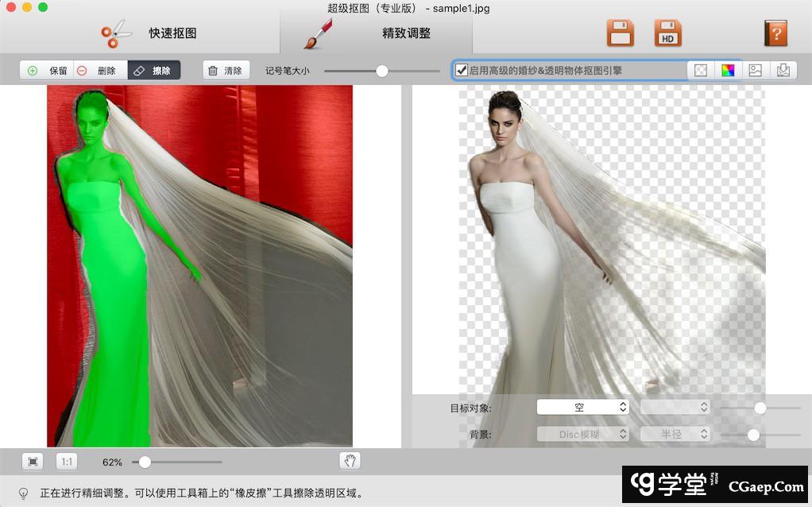812x507 pixels.
Task: Click the HD save icon
Action: (x=667, y=34)
